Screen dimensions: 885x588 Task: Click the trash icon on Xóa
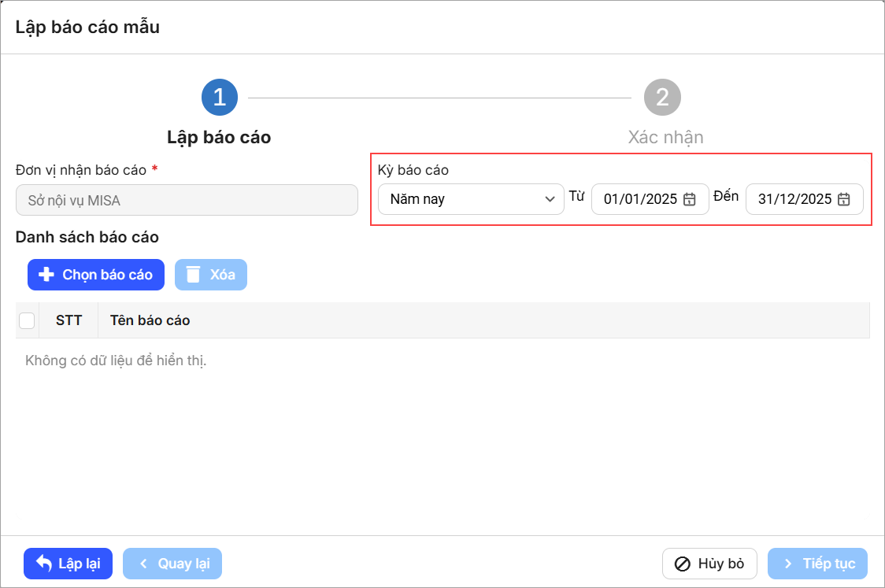193,275
